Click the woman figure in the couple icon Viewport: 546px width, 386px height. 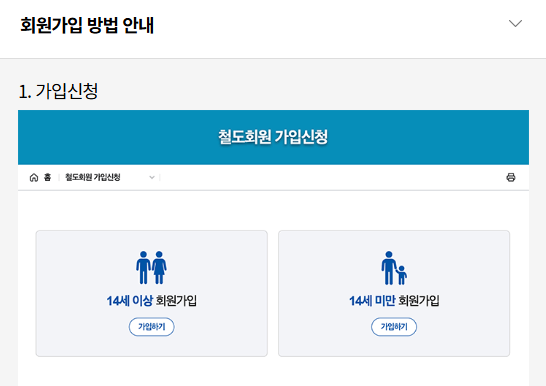tap(159, 267)
